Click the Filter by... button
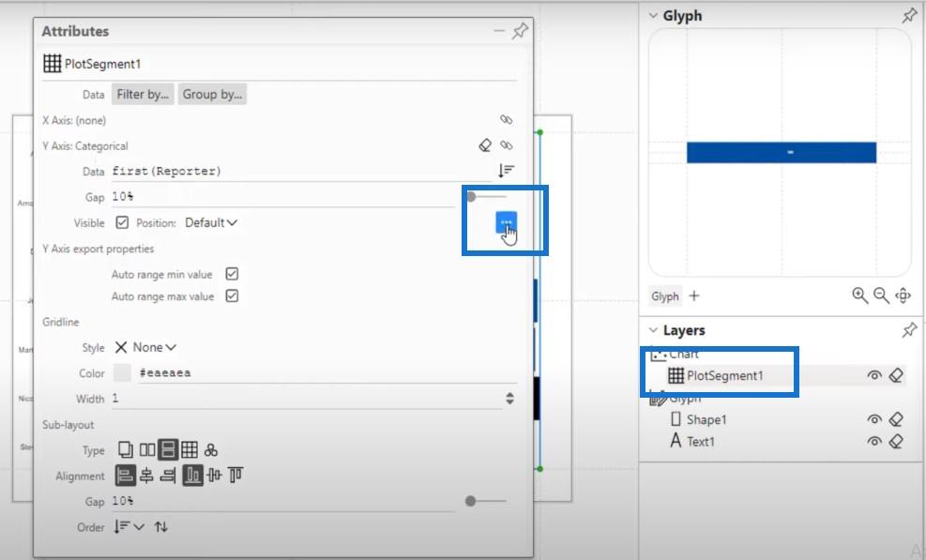 [x=143, y=94]
